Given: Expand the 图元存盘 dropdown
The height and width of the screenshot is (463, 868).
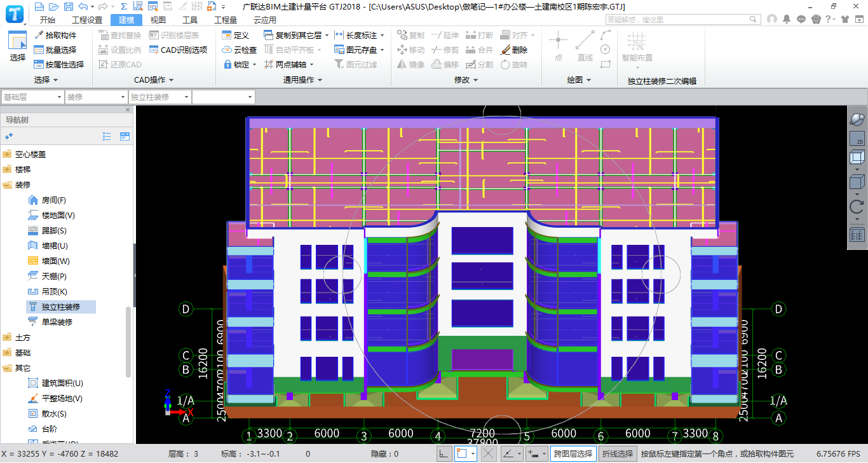Looking at the screenshot, I should point(382,50).
